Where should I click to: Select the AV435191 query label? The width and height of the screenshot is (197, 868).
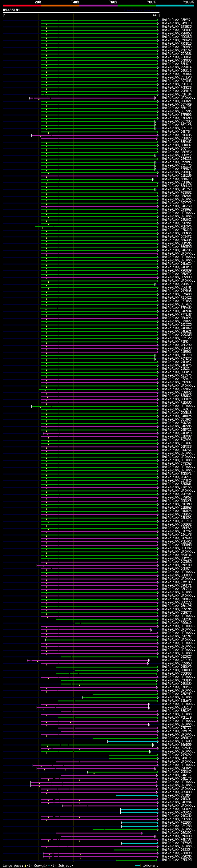pyautogui.click(x=11, y=10)
